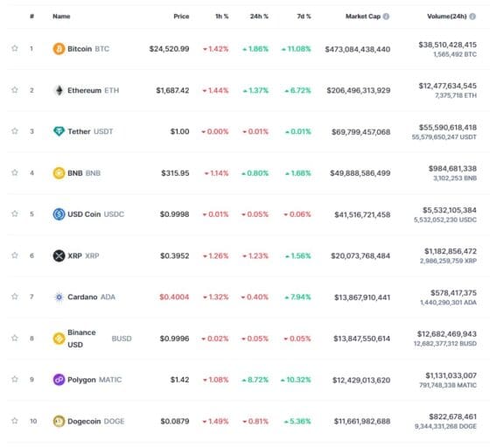The image size is (490, 448).
Task: Click the Dogecoin logo icon
Action: tap(59, 421)
